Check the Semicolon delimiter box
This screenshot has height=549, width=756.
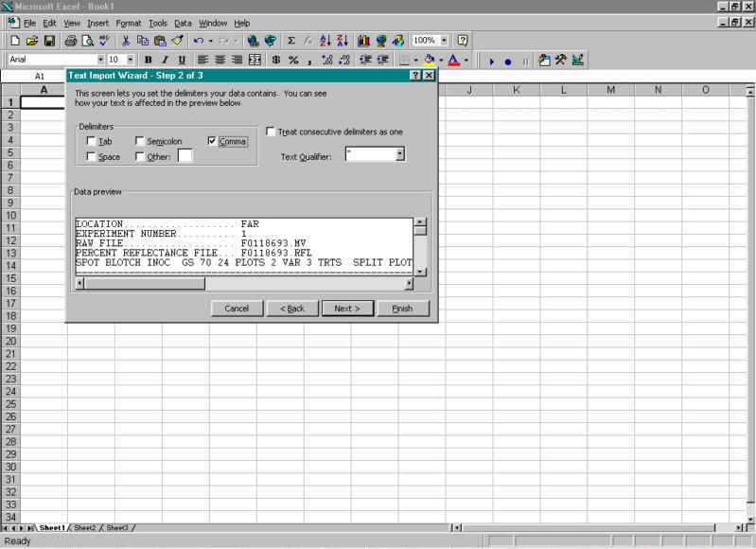[139, 141]
